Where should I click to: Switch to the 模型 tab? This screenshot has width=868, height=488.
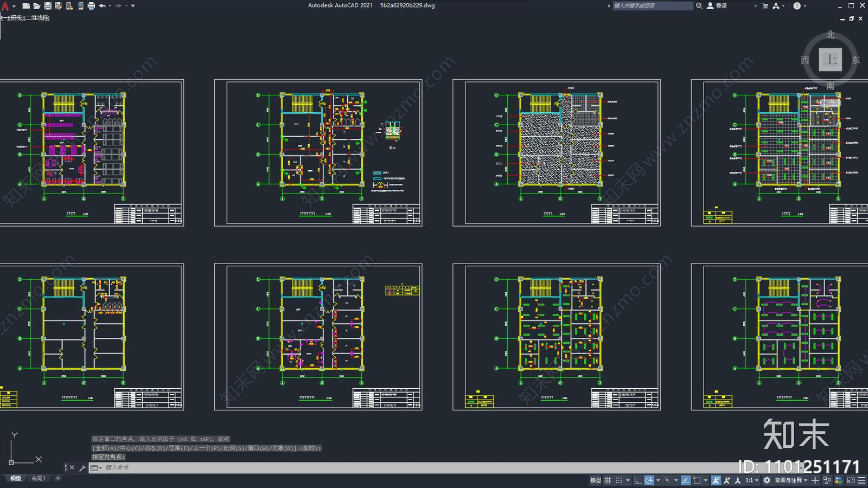pos(16,478)
